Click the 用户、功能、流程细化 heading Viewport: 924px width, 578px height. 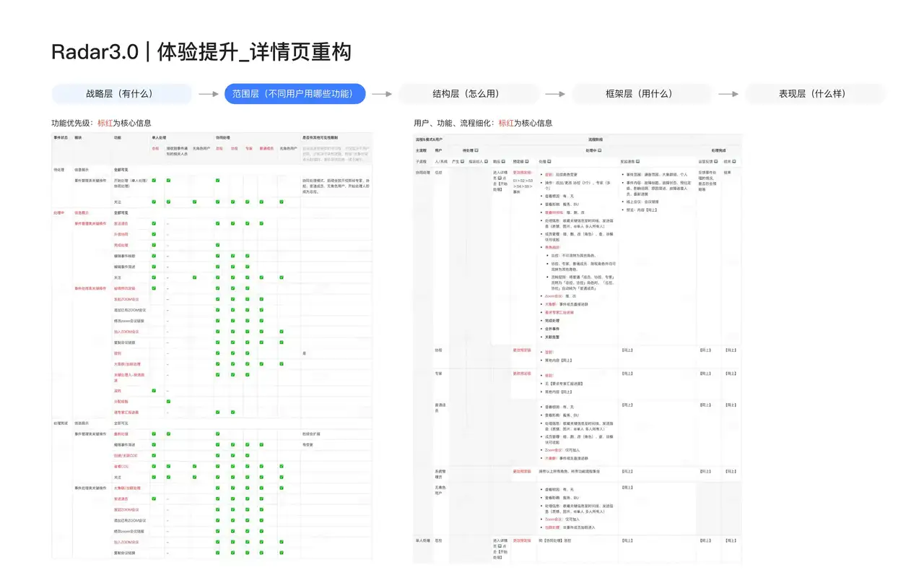[x=483, y=123]
